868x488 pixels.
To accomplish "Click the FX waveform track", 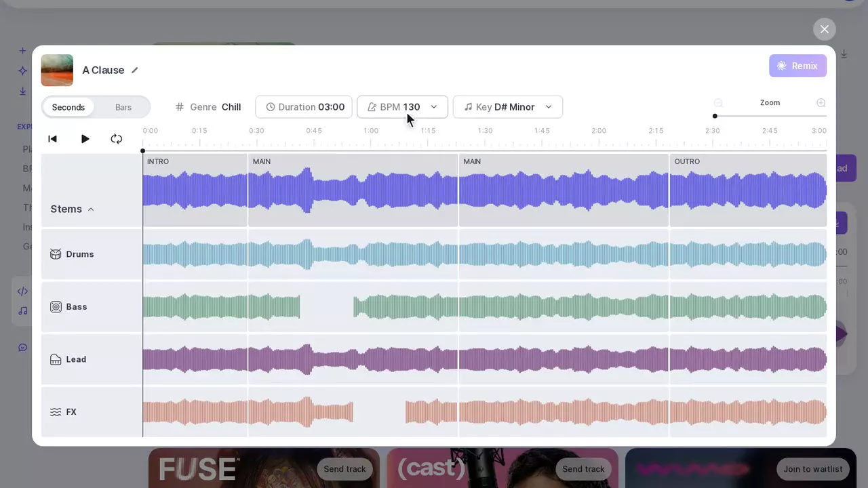I will pos(485,412).
